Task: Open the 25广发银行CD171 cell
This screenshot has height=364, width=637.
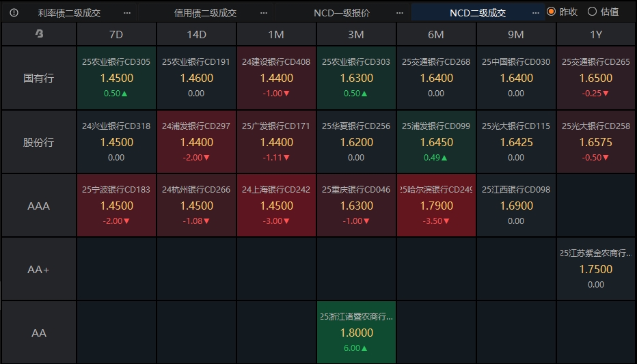Action: click(x=276, y=142)
